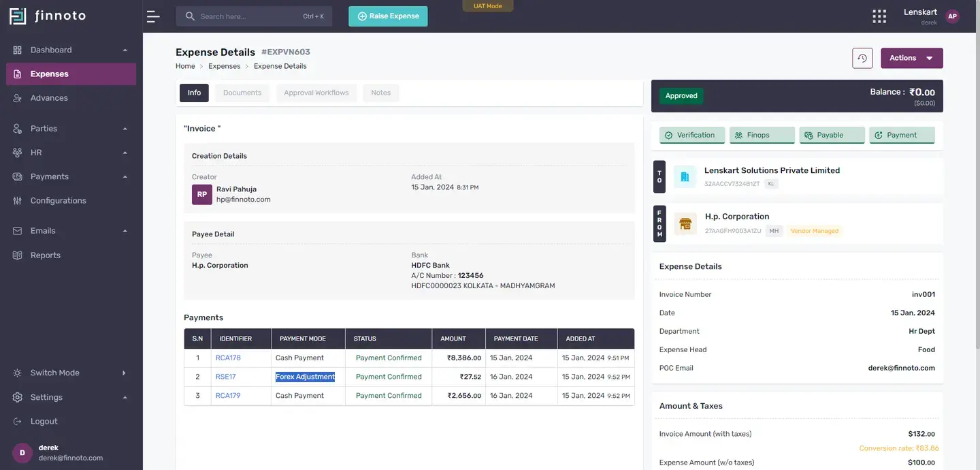Image resolution: width=980 pixels, height=470 pixels.
Task: Click the Dashboard sidebar icon
Action: pyautogui.click(x=18, y=50)
